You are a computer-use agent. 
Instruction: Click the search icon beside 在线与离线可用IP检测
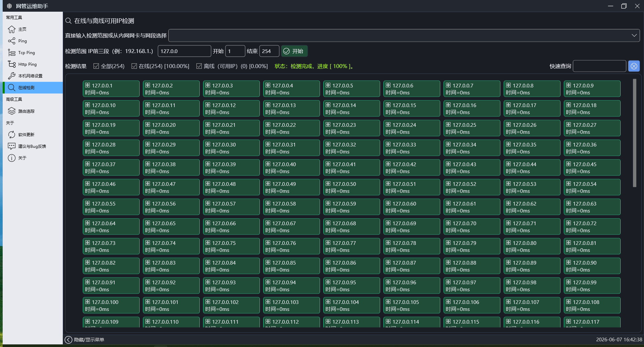[x=68, y=21]
